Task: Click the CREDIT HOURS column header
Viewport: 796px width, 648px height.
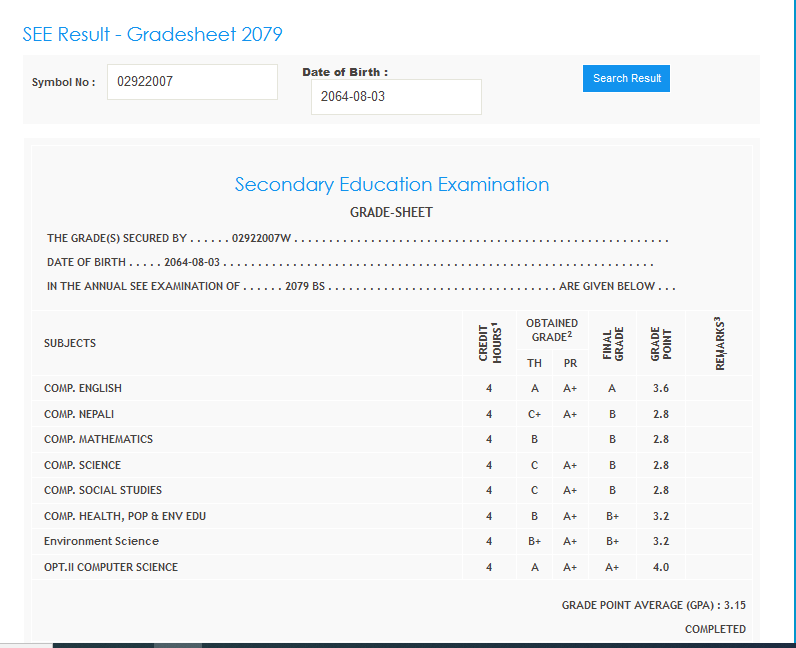Action: coord(489,342)
